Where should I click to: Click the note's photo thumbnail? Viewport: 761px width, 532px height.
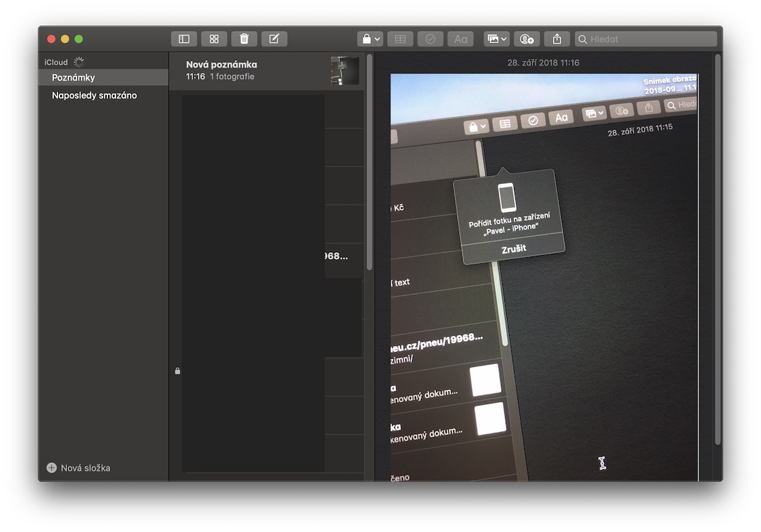345,71
